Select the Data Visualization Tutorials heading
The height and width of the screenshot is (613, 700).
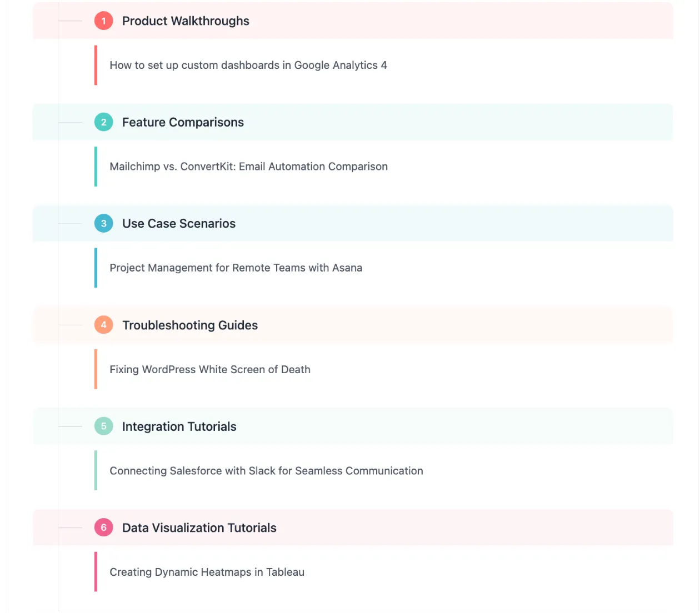[x=199, y=527]
